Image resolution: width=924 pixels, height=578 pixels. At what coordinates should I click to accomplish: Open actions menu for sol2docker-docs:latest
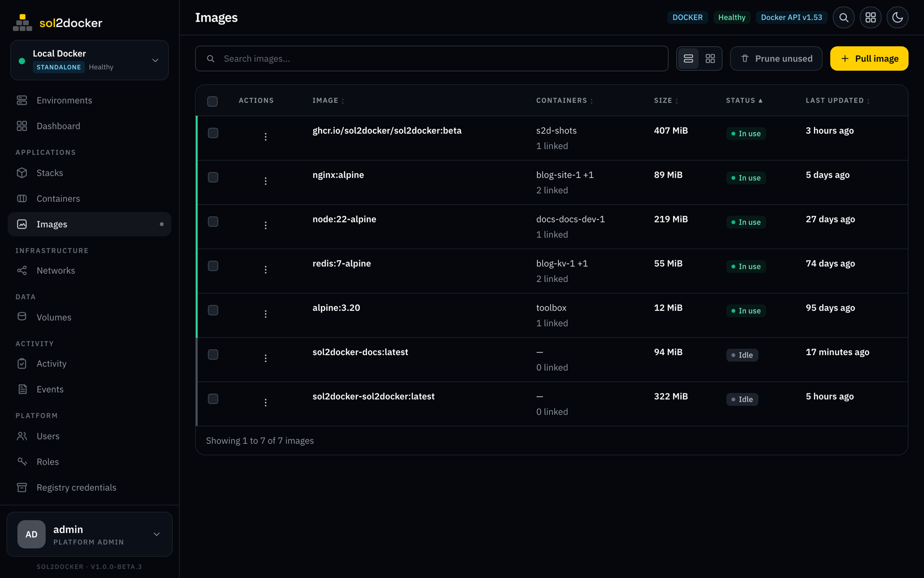click(266, 358)
